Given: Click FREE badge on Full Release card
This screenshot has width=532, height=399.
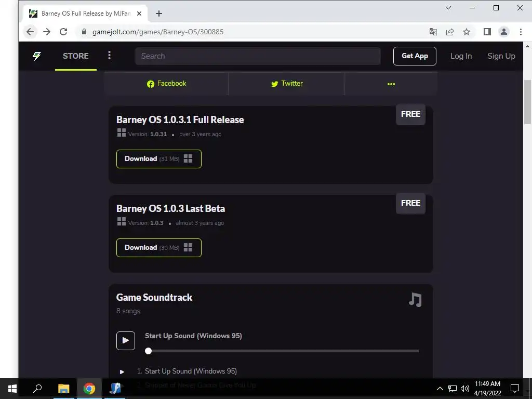Looking at the screenshot, I should click(410, 114).
